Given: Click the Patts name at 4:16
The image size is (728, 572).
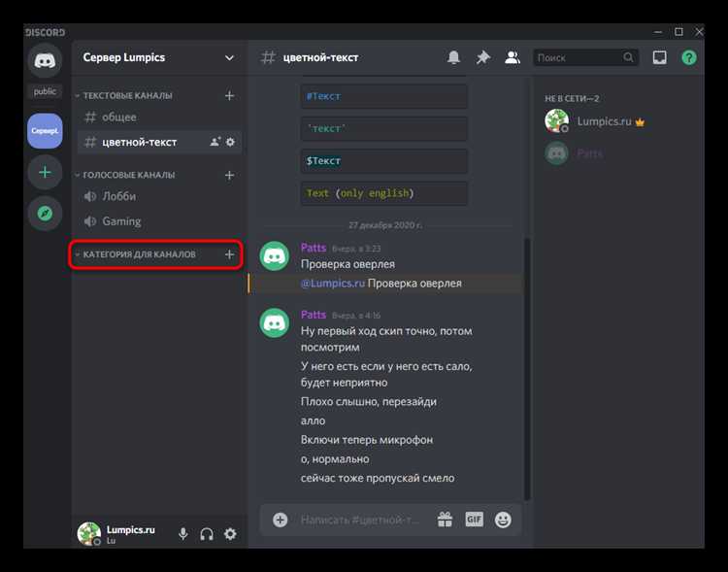Looking at the screenshot, I should (314, 315).
